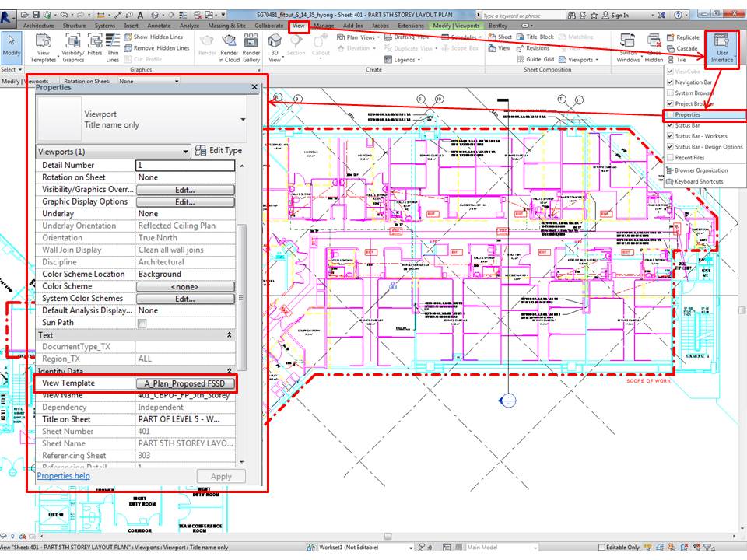Open the Add-Ins ribbon tab
This screenshot has width=747, height=560.
pos(352,26)
